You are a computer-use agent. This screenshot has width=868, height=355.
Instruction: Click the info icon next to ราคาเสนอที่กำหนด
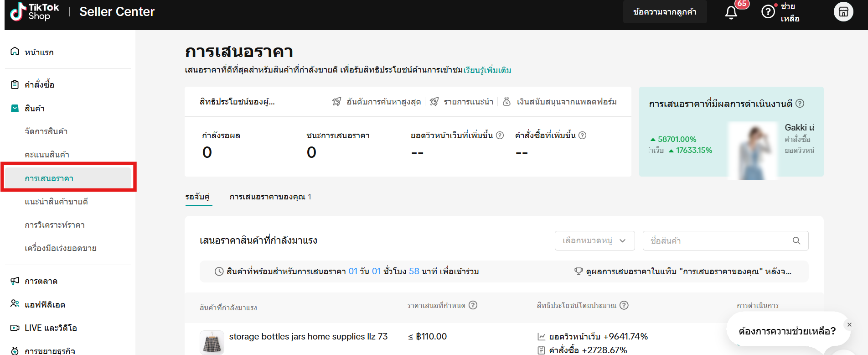coord(473,305)
